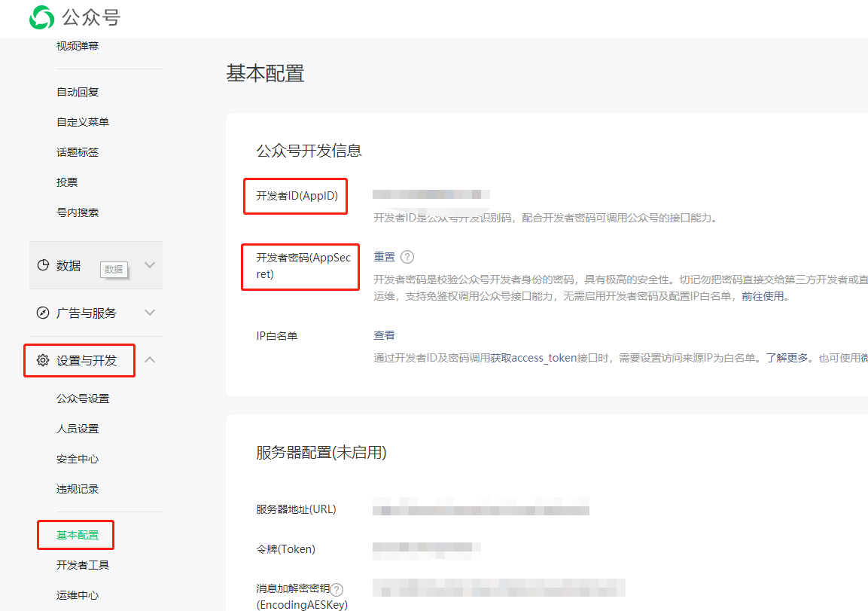868x611 pixels.
Task: Expand the 数据 section chevron
Action: point(150,264)
